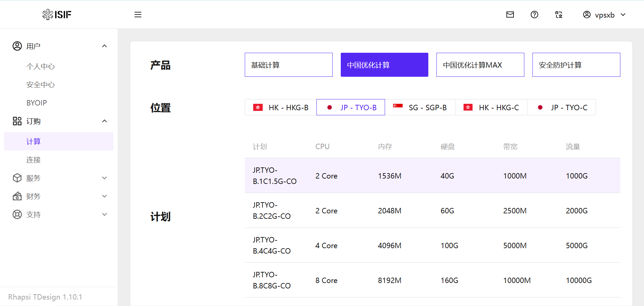
Task: Choose the 中国优化计算MAX product button
Action: click(x=480, y=65)
